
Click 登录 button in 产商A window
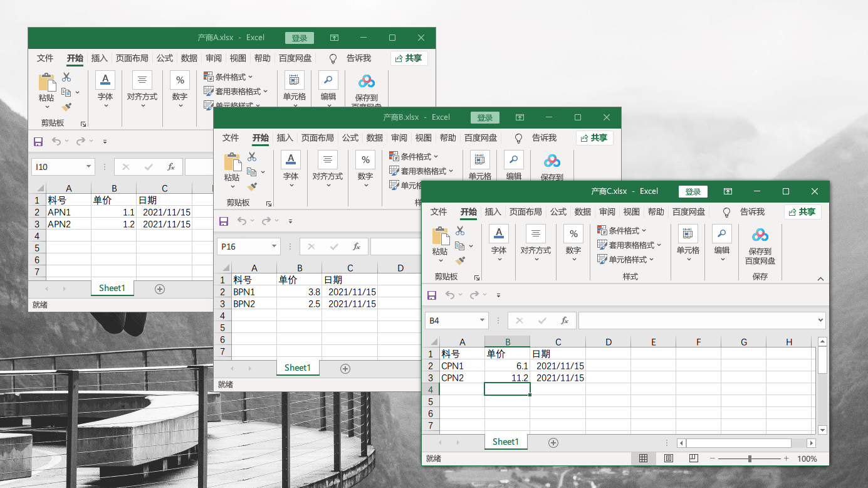(300, 38)
